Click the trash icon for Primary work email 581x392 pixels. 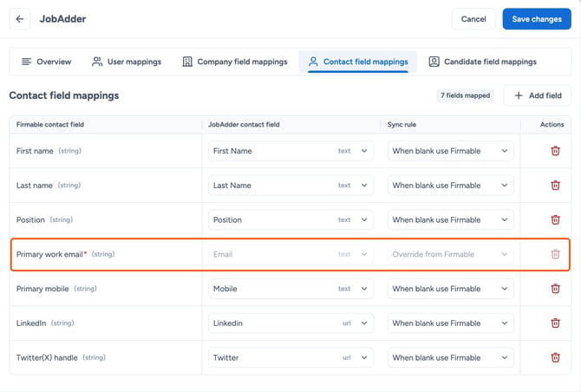pyautogui.click(x=555, y=254)
